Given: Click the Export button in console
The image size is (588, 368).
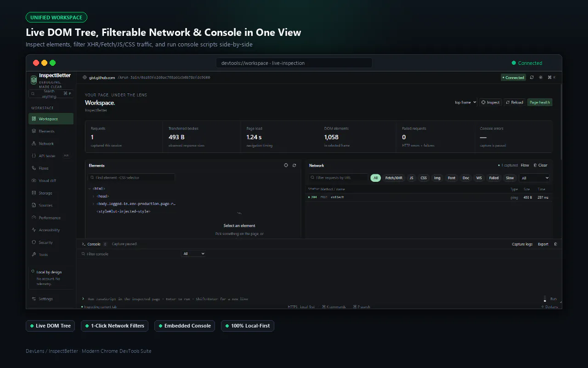Looking at the screenshot, I should tap(543, 244).
